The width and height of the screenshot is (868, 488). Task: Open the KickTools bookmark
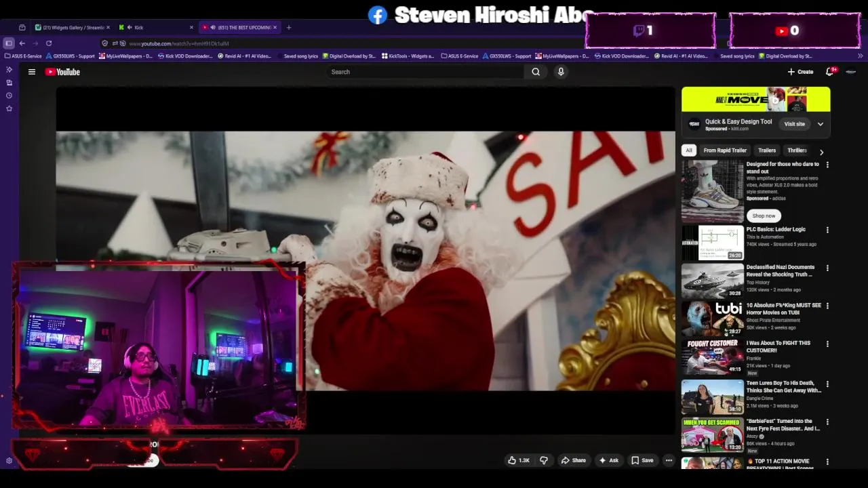coord(408,56)
